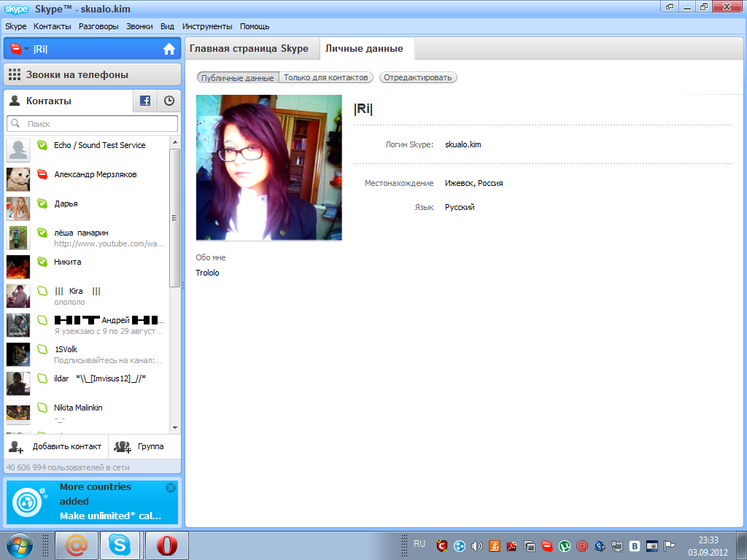Click the Java update tray icon
The width and height of the screenshot is (747, 560).
495,546
